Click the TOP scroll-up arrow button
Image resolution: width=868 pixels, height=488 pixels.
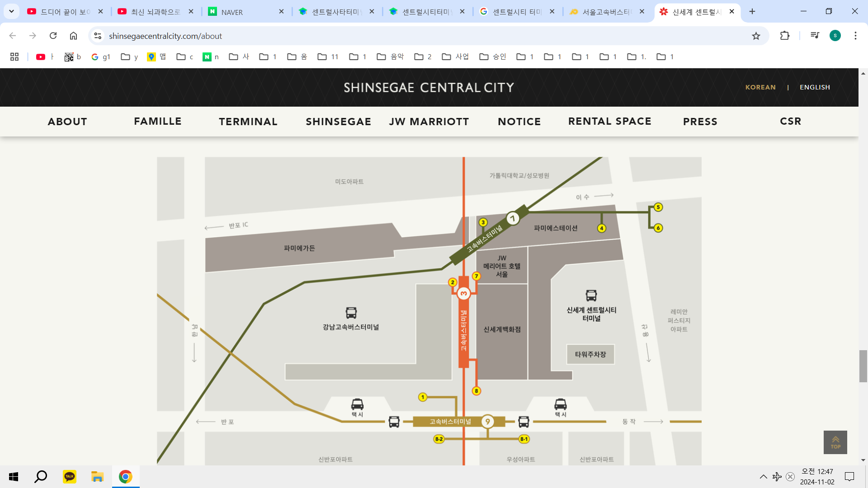tap(835, 442)
